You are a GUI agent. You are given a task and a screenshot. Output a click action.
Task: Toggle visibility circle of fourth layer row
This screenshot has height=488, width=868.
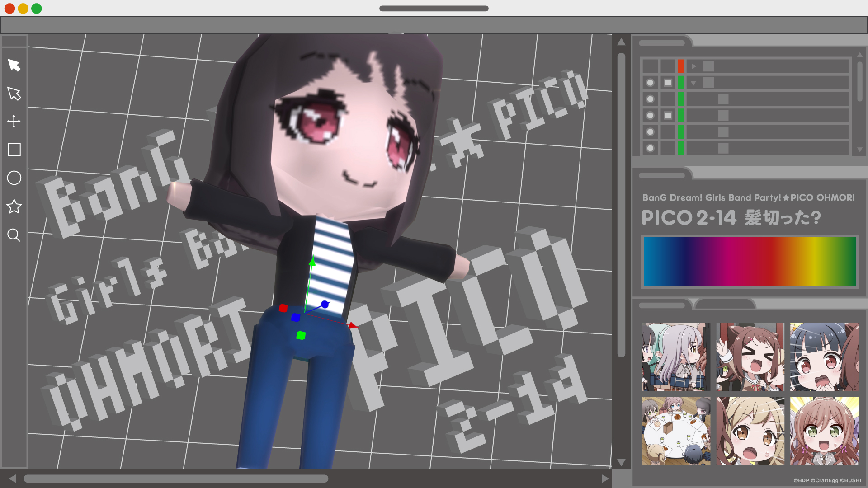[650, 116]
